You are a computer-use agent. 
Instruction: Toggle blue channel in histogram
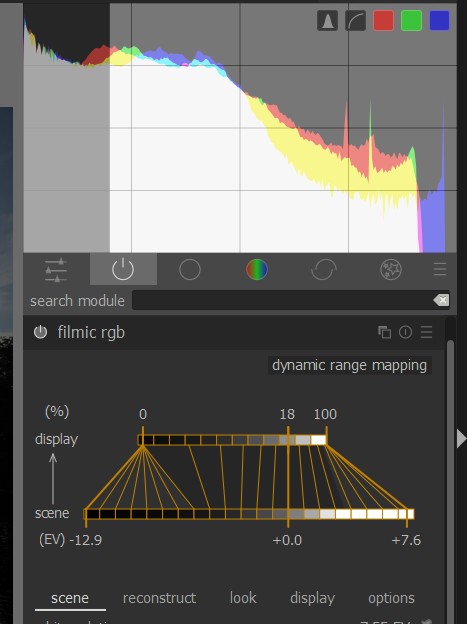coord(440,20)
